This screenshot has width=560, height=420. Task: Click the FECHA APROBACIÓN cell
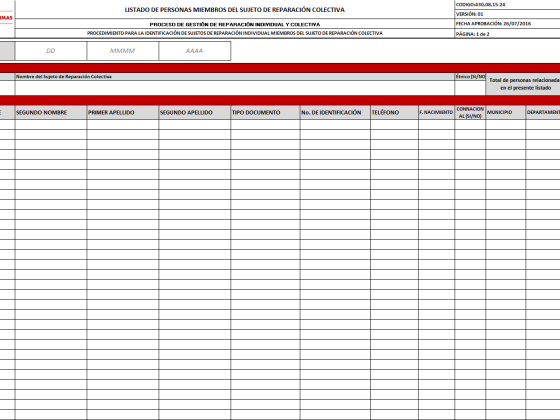507,24
